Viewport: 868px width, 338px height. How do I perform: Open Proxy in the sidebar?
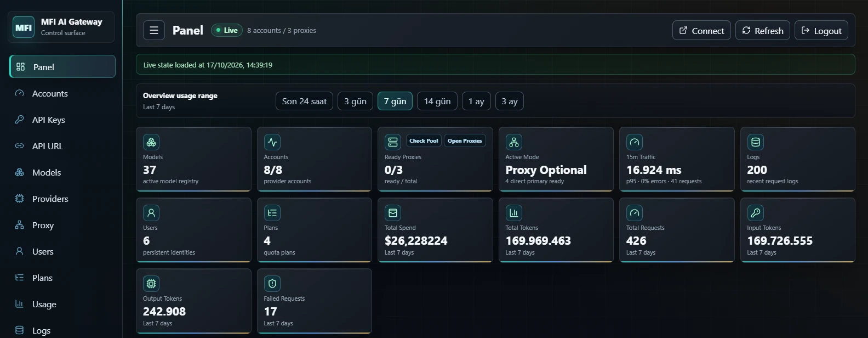(62, 225)
